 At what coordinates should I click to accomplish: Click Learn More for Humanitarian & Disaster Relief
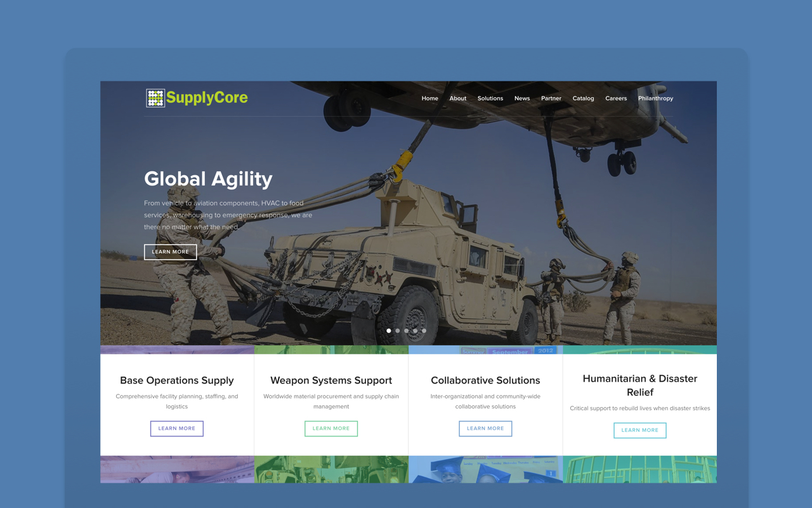click(639, 431)
